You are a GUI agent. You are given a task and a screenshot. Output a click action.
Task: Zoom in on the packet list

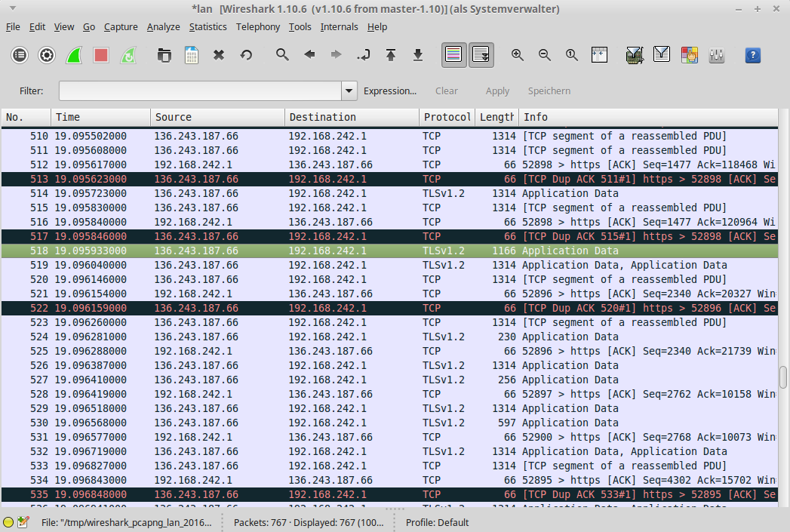[x=517, y=54]
